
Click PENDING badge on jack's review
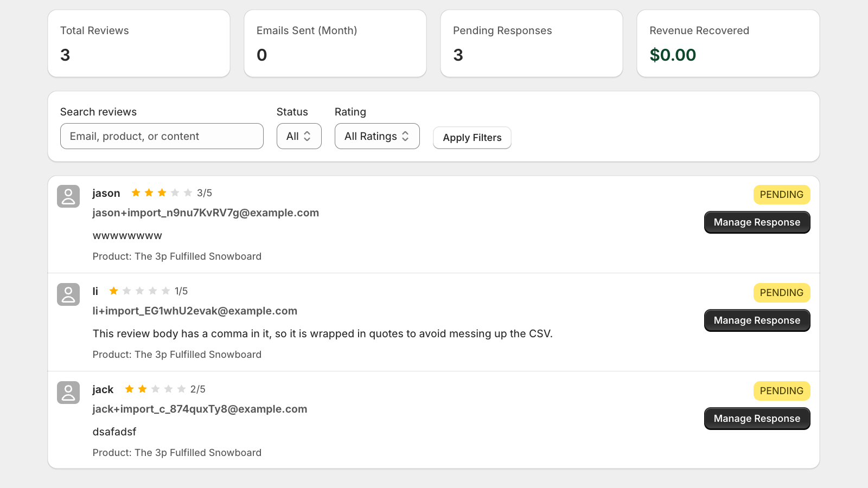782,391
